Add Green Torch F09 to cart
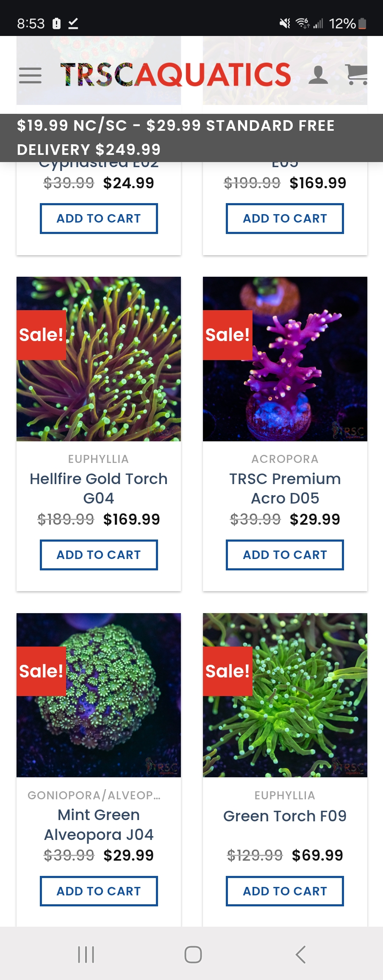 285,891
